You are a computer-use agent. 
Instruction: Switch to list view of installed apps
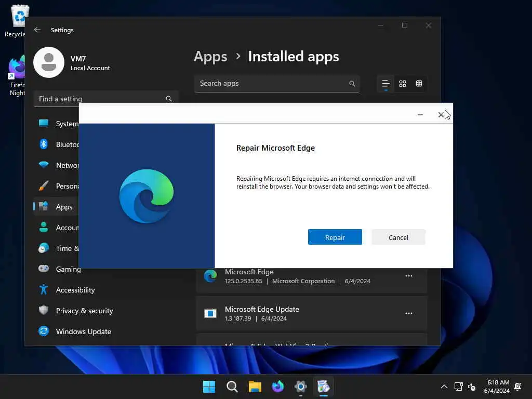click(386, 84)
